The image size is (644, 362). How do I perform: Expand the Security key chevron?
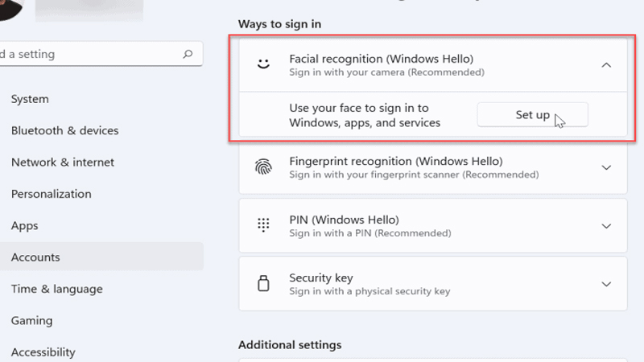click(606, 284)
